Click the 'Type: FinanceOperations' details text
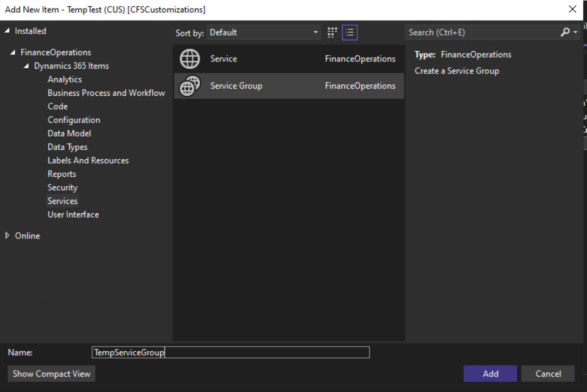587x392 pixels. coord(463,55)
